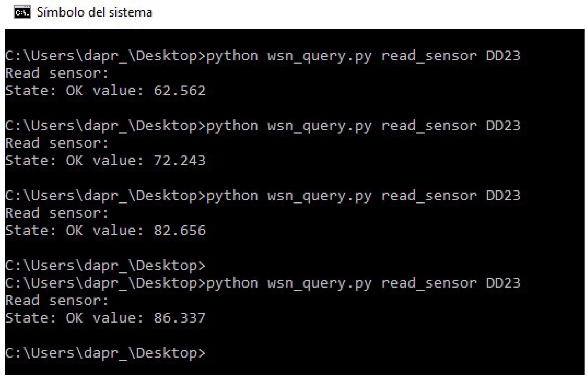Image resolution: width=588 pixels, height=378 pixels.
Task: Click the "Símbolo del sistema" window title
Action: click(x=94, y=12)
